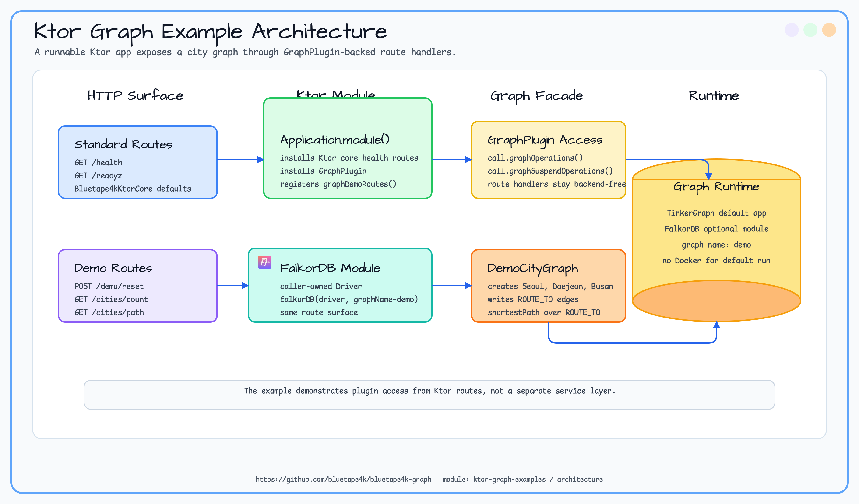Click 'Bluetape4kKtorCore defaults' text
The height and width of the screenshot is (504, 859).
133,189
